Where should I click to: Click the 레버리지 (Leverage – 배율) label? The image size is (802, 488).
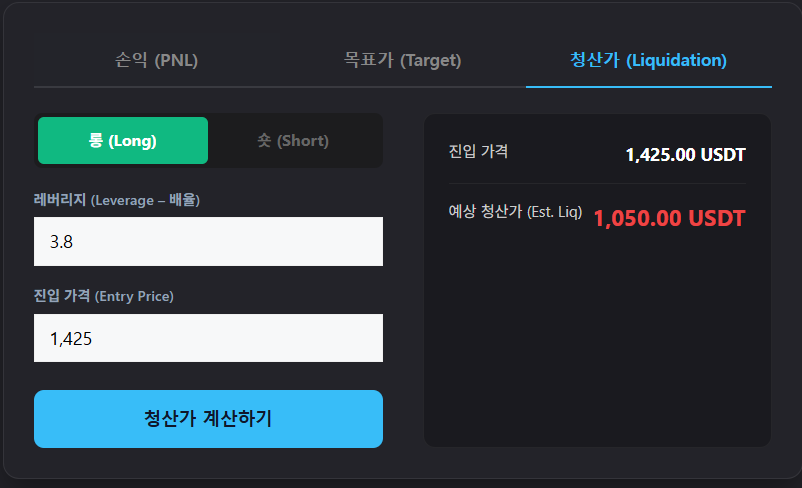coord(117,200)
